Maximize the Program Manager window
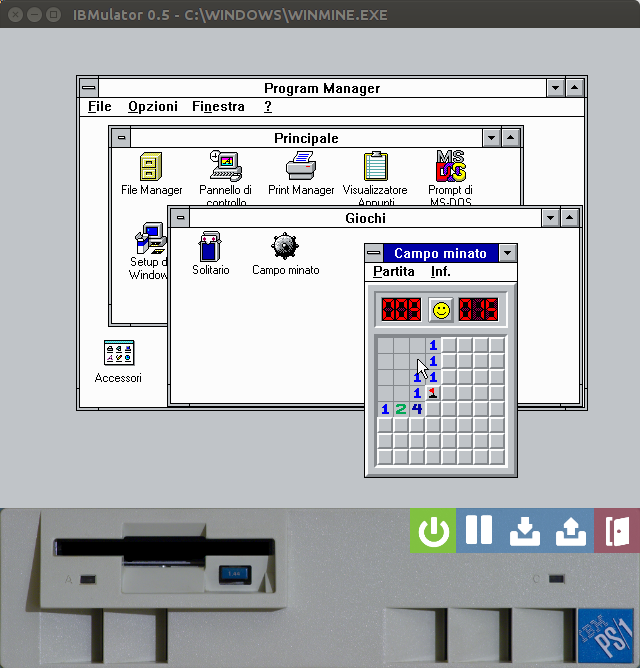640x668 pixels. [574, 88]
